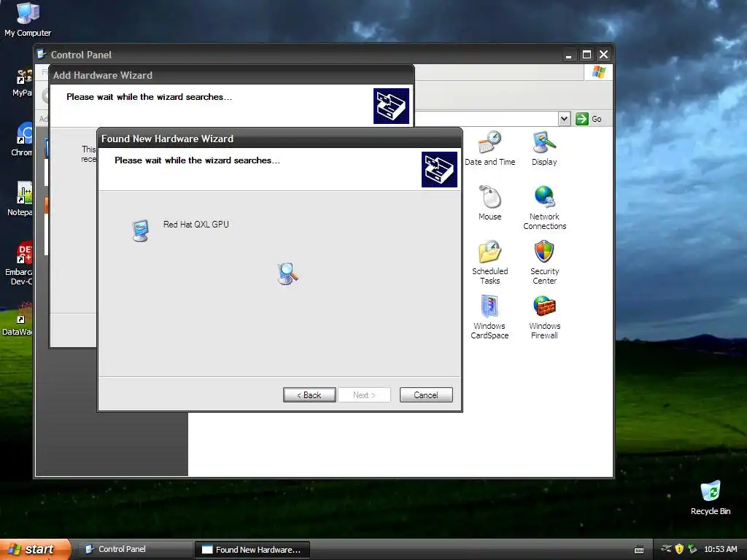Maximize the Control Panel window

(587, 55)
